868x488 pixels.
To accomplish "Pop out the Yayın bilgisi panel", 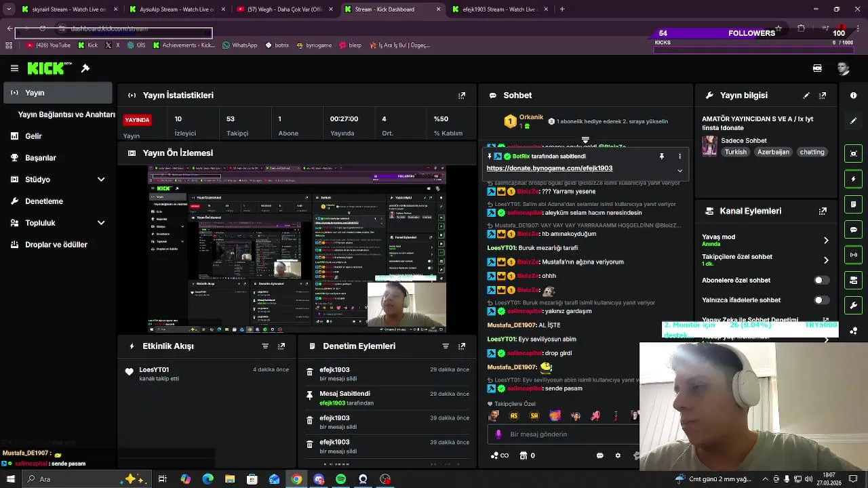I will tap(823, 96).
